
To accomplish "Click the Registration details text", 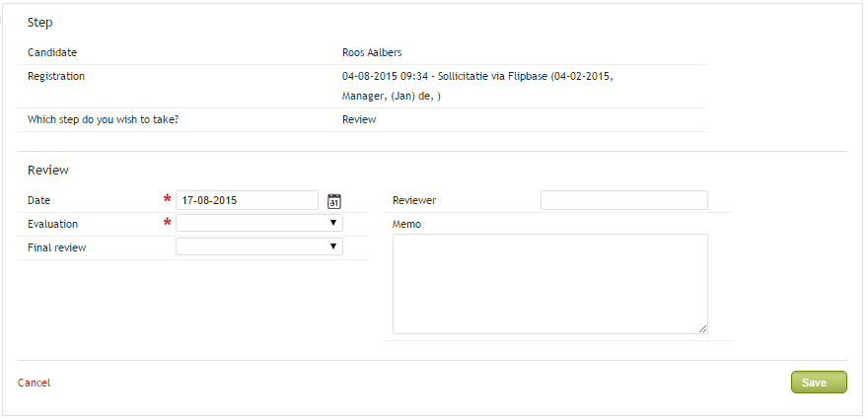I will [477, 87].
